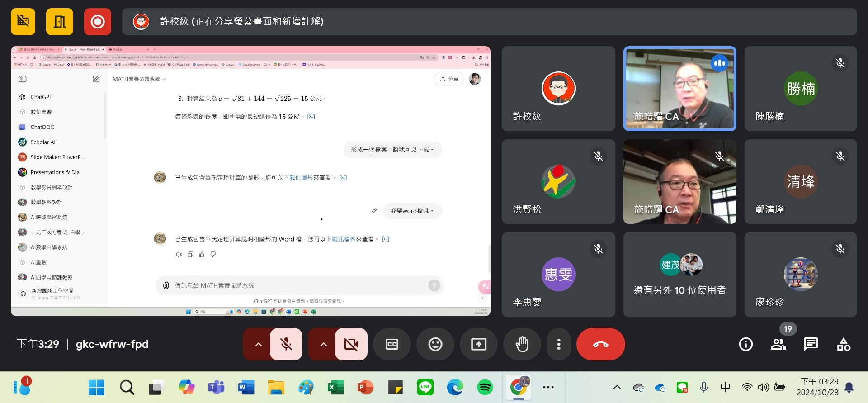Open Presentations & Dia... in sidebar
This screenshot has width=868, height=403.
click(x=57, y=172)
